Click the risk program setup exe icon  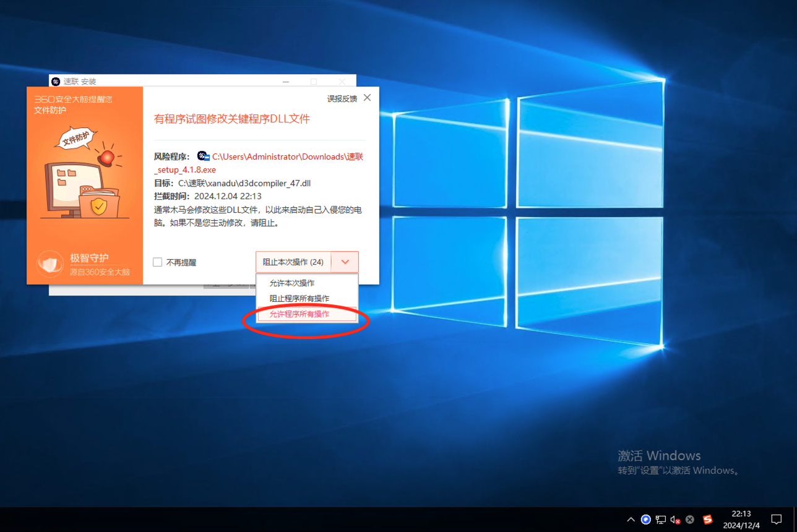[203, 156]
